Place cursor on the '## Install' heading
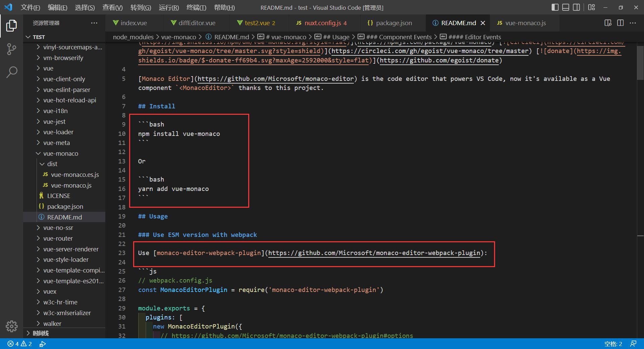This screenshot has width=644, height=349. pyautogui.click(x=157, y=106)
